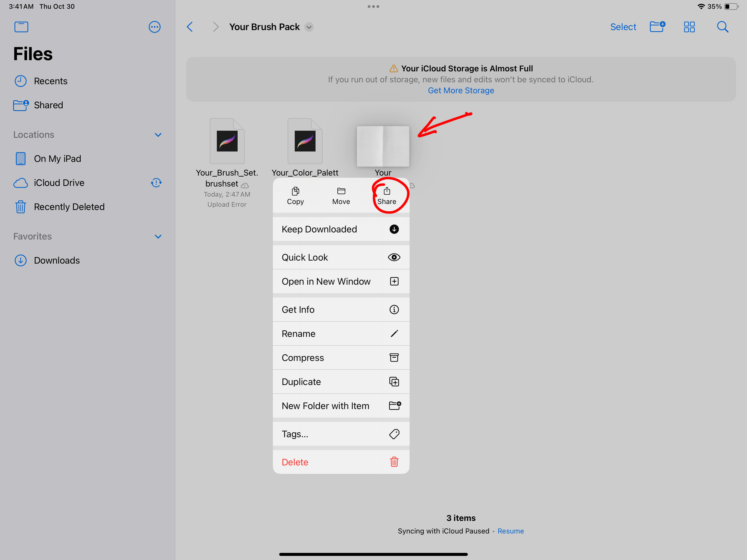Image resolution: width=747 pixels, height=560 pixels.
Task: Tap the Your_Brush_Set.brushset file thumbnail
Action: point(227,141)
